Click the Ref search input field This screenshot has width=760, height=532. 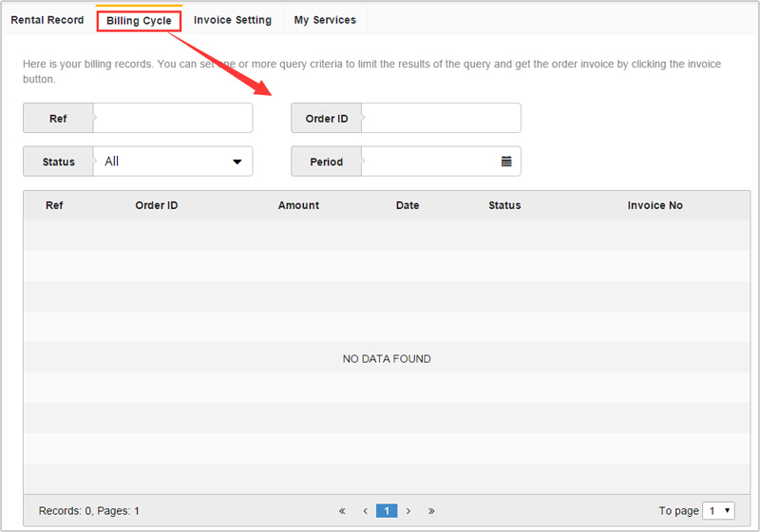(173, 118)
